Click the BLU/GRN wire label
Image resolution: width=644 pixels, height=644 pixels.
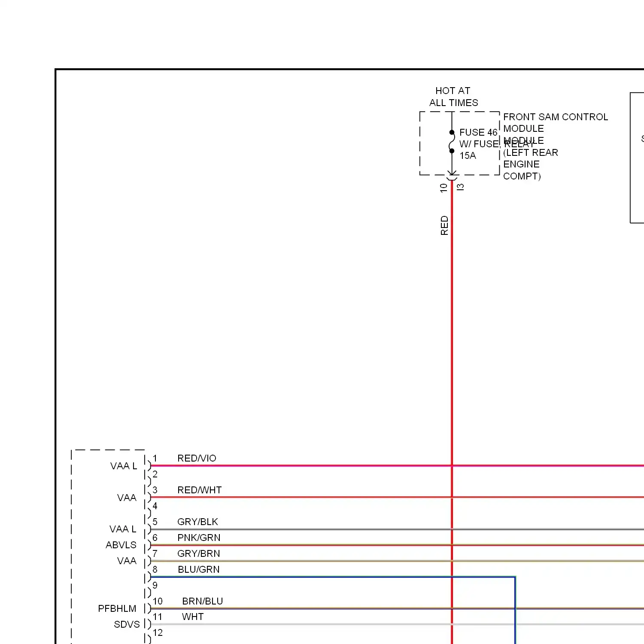click(x=199, y=569)
